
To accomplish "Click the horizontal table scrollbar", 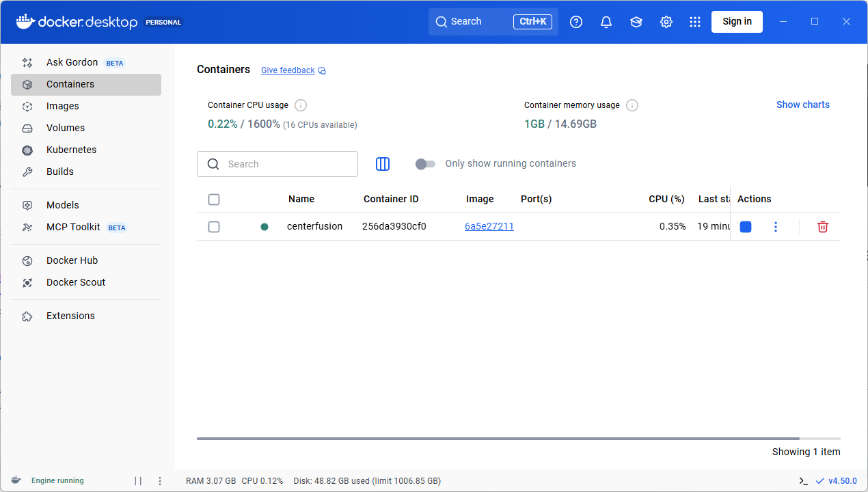I will tap(498, 439).
